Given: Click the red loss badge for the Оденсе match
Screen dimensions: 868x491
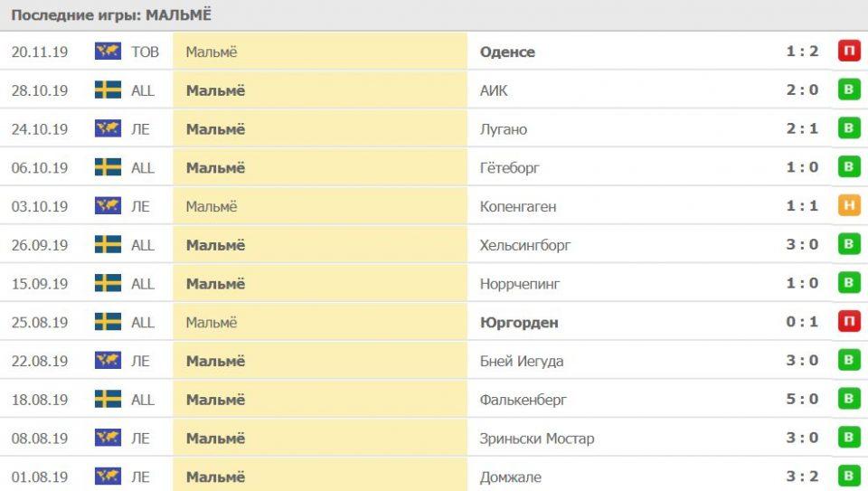Looking at the screenshot, I should coord(848,52).
